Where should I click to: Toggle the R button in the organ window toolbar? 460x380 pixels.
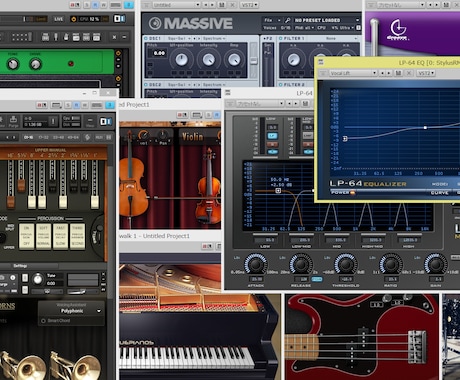pyautogui.click(x=76, y=105)
